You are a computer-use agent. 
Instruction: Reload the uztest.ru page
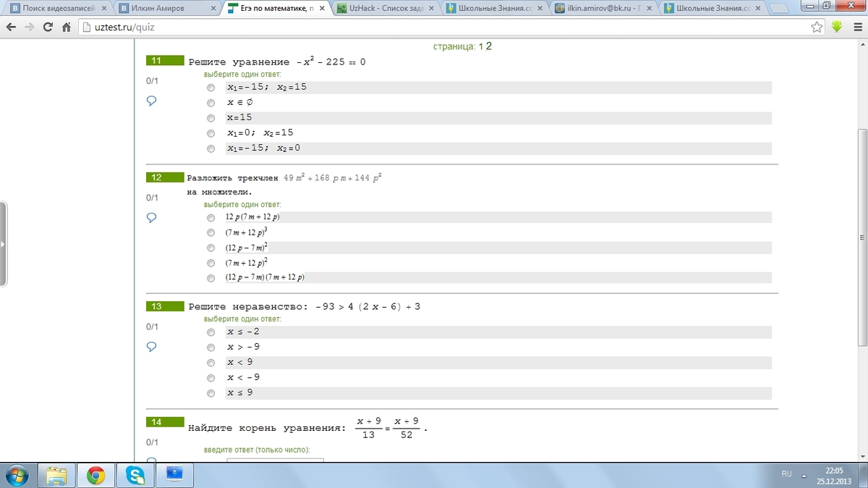coord(48,28)
